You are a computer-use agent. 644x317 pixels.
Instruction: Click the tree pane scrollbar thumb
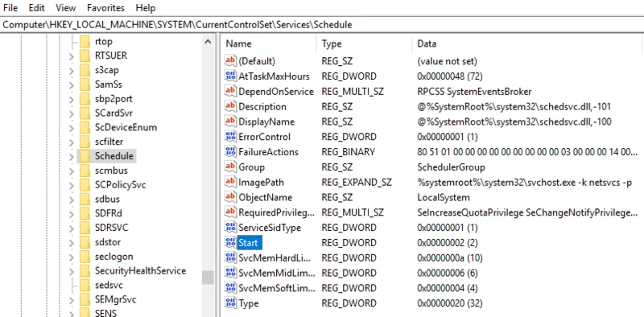click(208, 277)
